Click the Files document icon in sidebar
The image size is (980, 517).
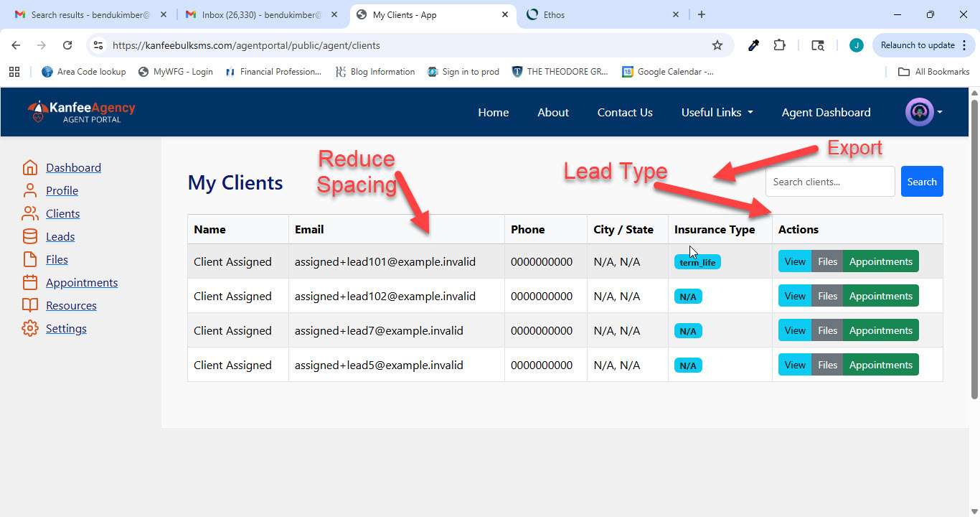(29, 259)
